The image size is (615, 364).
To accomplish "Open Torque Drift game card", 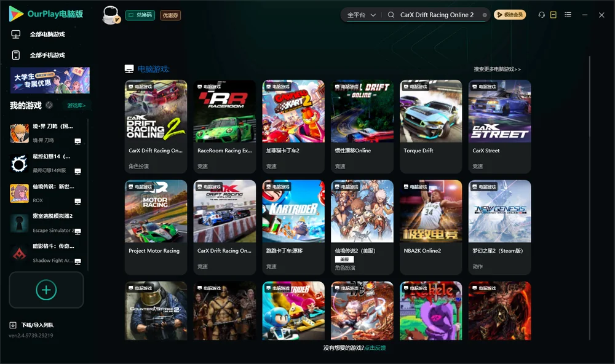I will point(430,126).
